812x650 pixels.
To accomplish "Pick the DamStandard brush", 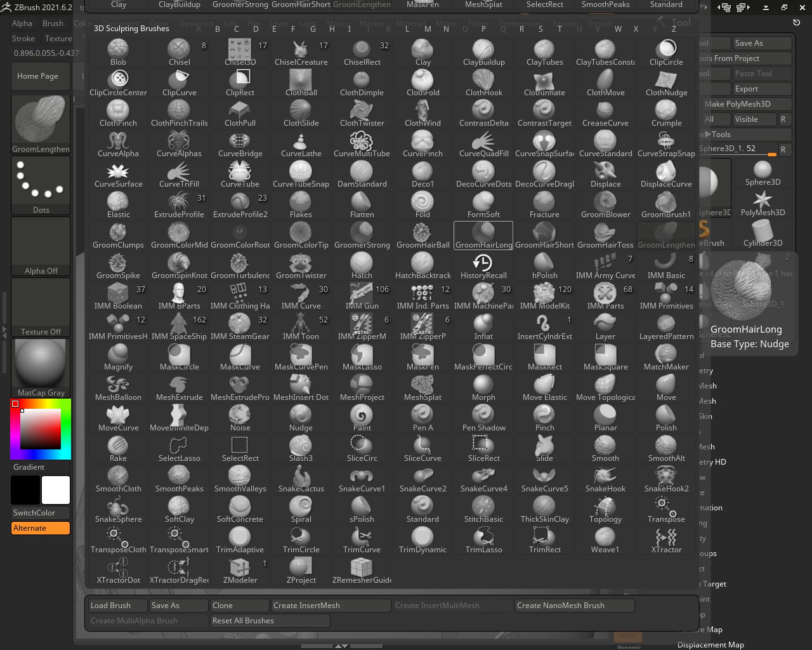I will [x=362, y=175].
